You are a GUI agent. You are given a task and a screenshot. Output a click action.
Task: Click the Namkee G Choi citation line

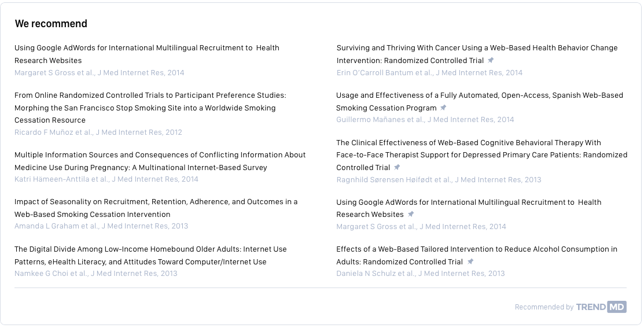(96, 274)
